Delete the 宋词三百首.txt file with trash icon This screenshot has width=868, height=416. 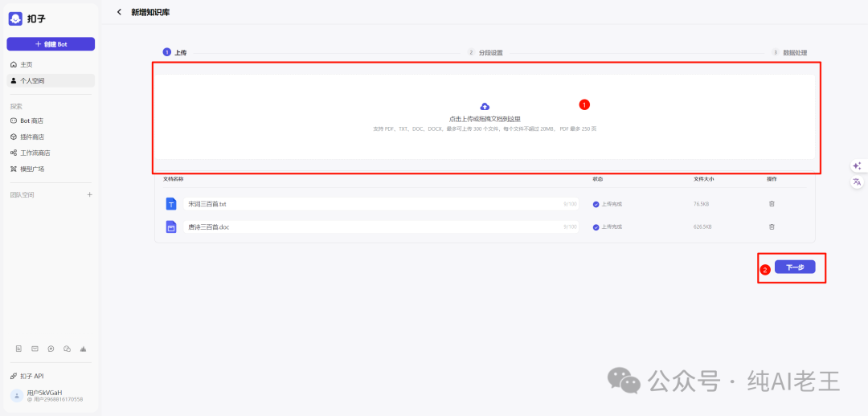click(x=772, y=204)
